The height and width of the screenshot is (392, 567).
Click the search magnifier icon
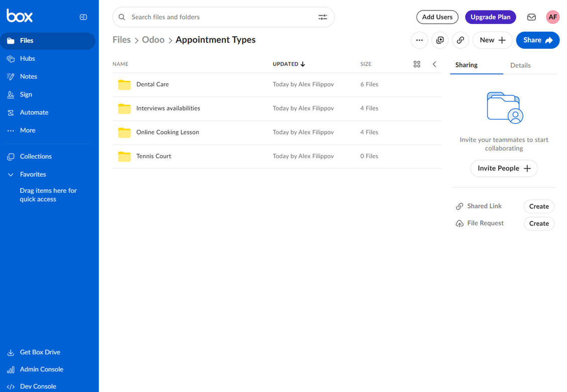122,17
